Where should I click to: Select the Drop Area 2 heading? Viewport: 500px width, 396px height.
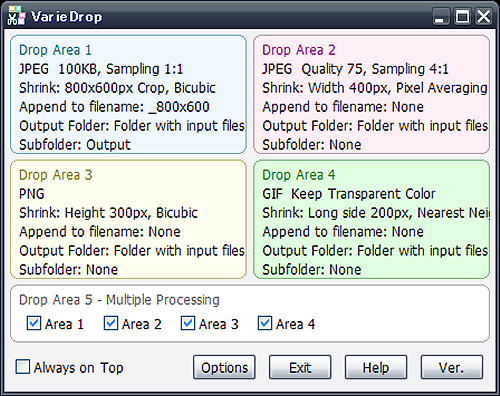pos(299,50)
